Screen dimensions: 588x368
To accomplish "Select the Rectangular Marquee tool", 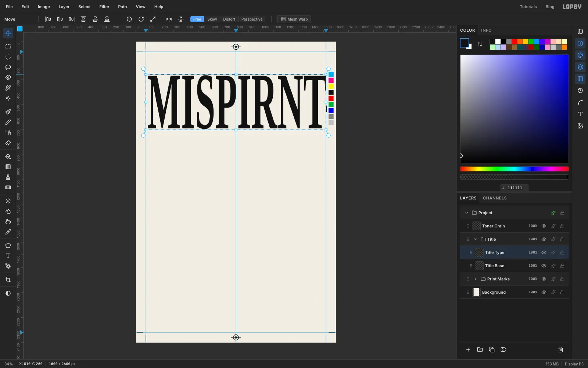I will [x=8, y=47].
